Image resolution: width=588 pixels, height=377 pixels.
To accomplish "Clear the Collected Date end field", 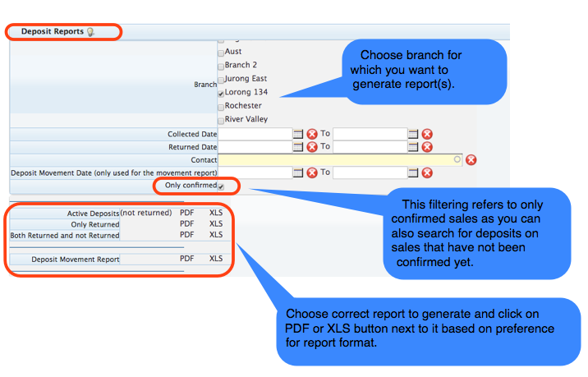I will (x=427, y=134).
